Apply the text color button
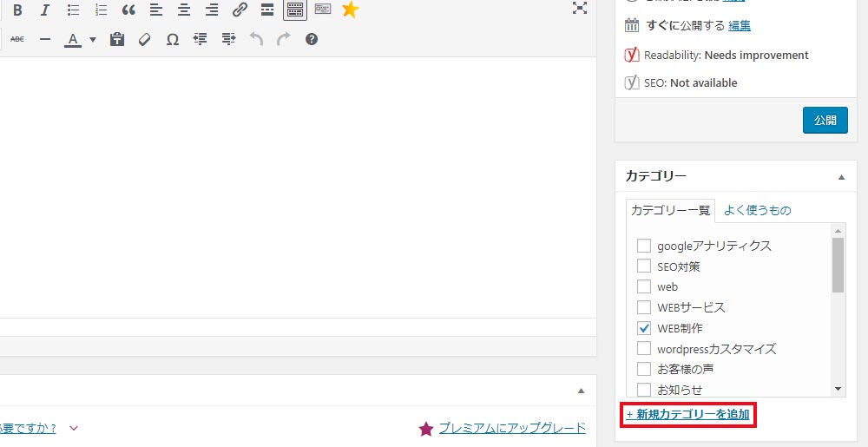 click(x=73, y=39)
